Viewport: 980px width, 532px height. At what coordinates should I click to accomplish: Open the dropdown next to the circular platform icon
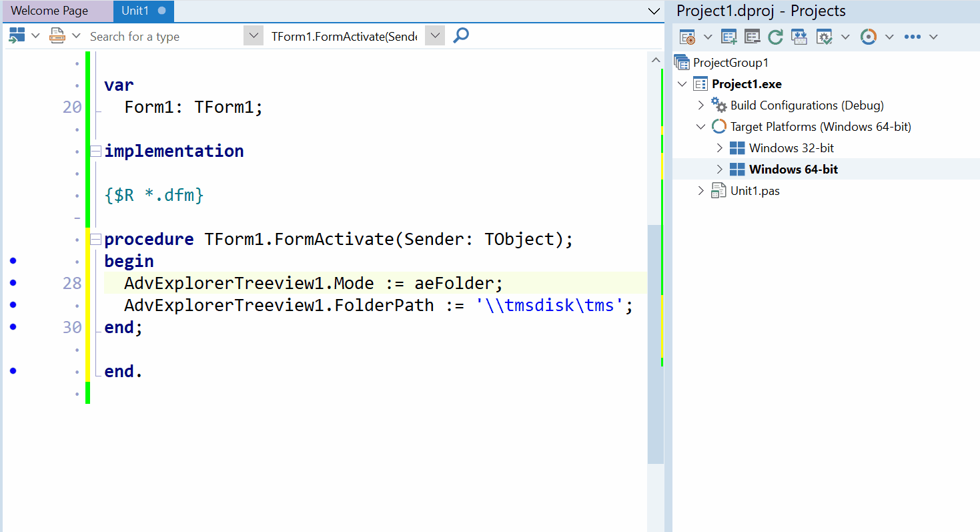tap(889, 37)
